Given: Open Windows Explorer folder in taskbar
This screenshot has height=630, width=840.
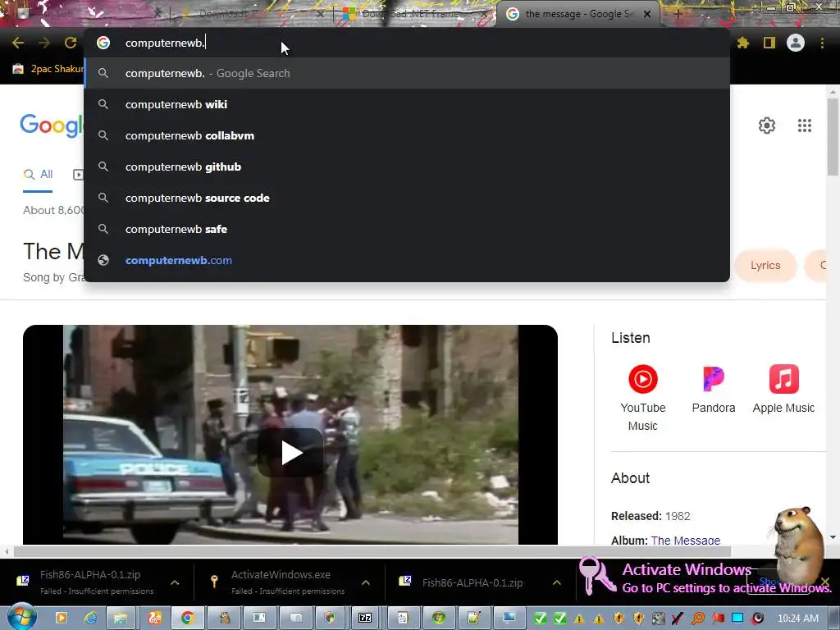Looking at the screenshot, I should [x=120, y=618].
